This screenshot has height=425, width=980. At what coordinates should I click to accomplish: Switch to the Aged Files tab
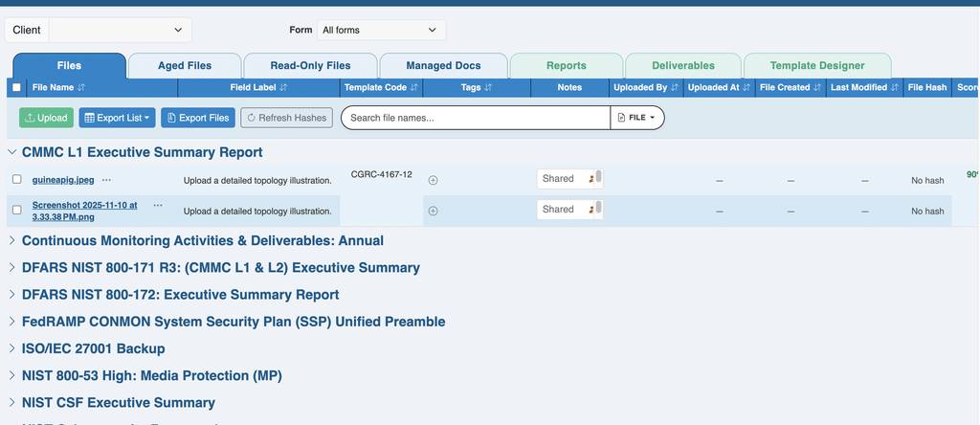pos(185,66)
